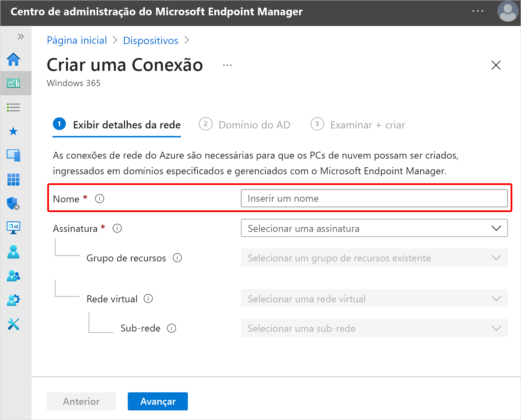Open the Troubleshooting tools icon
The height and width of the screenshot is (420, 521).
coord(14,324)
